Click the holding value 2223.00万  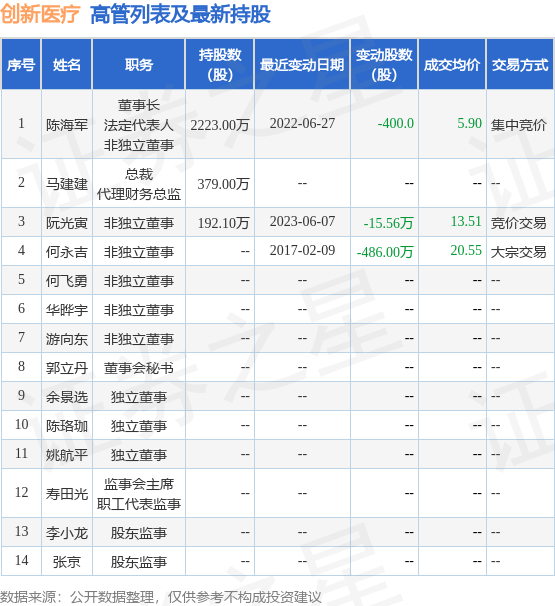pyautogui.click(x=220, y=125)
